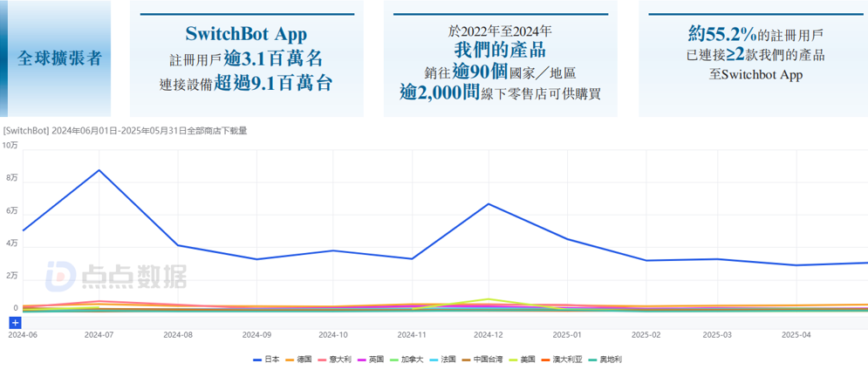Click the 8万 y-axis label
This screenshot has height=377, width=868.
click(x=11, y=178)
